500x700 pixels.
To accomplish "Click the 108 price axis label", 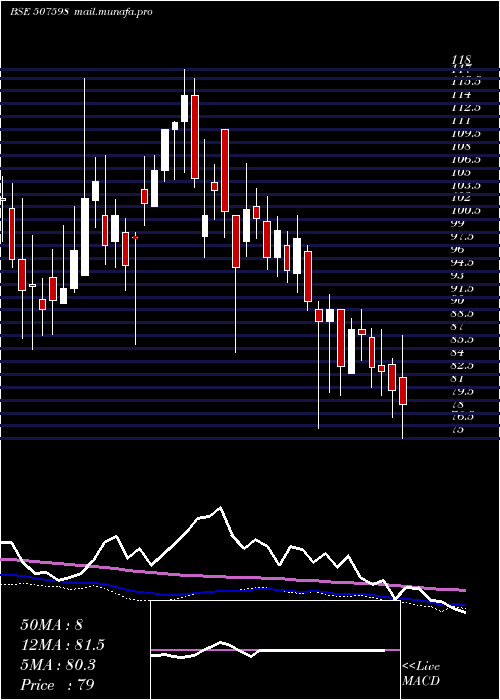I will 461,146.
